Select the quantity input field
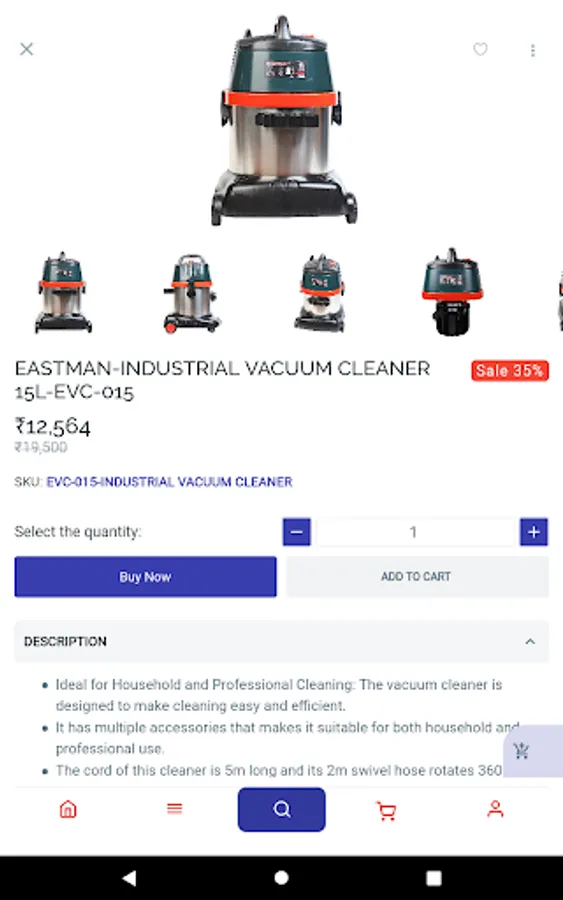The height and width of the screenshot is (900, 563). [414, 532]
